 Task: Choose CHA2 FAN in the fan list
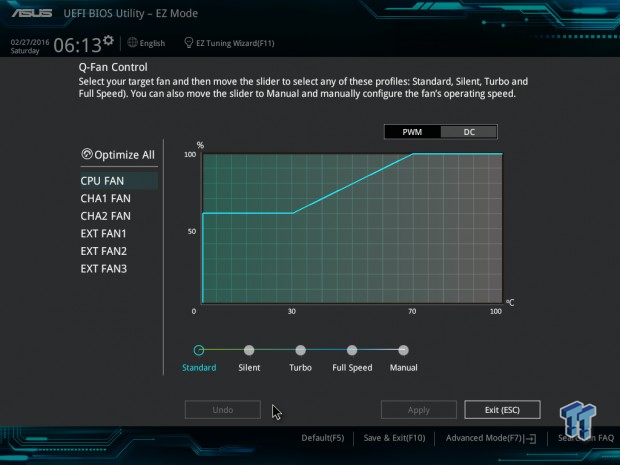click(106, 216)
